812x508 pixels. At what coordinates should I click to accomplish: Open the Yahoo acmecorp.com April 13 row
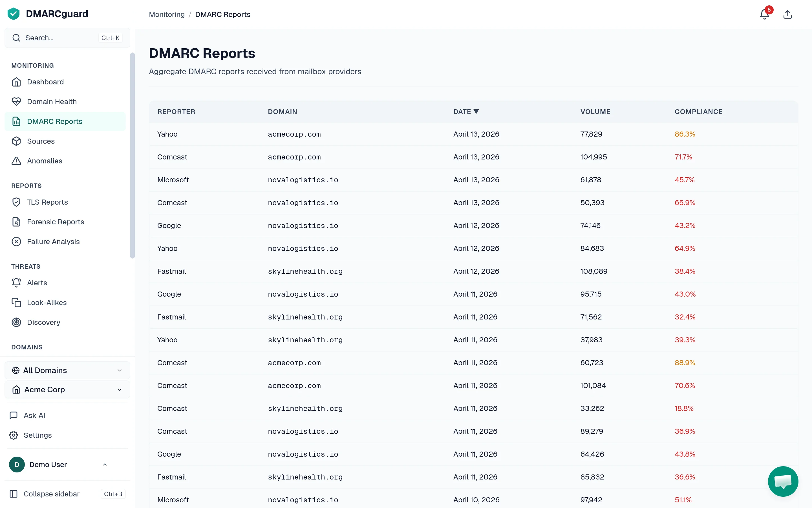[473, 134]
